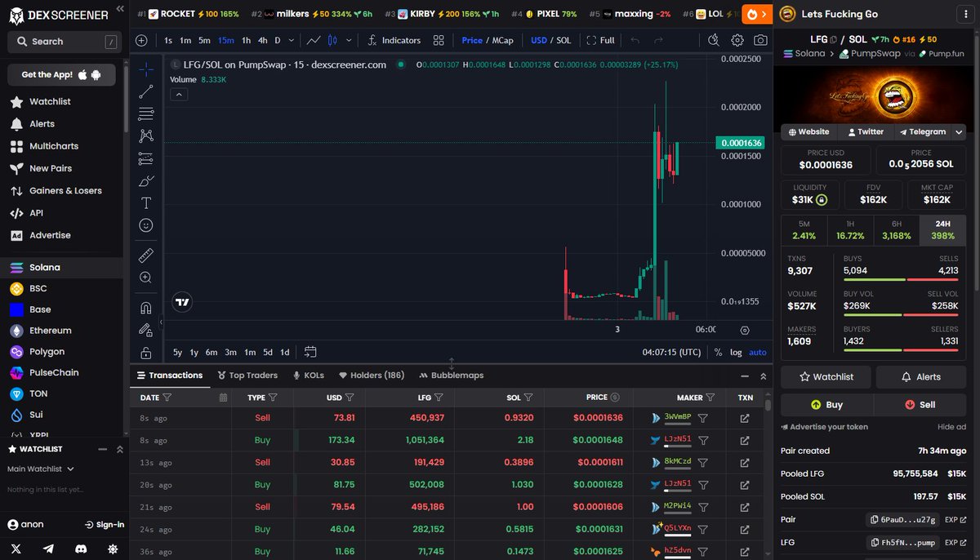Select the ruler measure tool
This screenshot has height=560, width=980.
pos(146,256)
